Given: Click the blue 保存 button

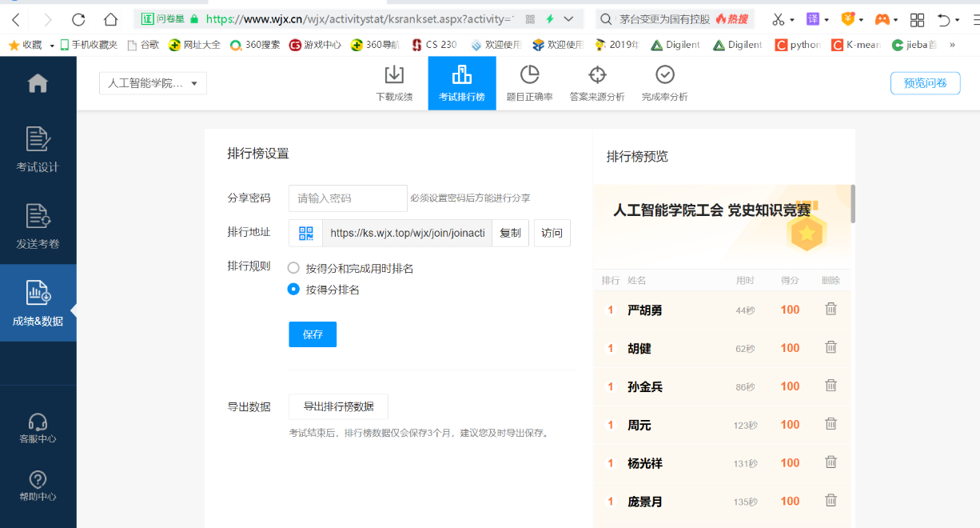Looking at the screenshot, I should [313, 334].
